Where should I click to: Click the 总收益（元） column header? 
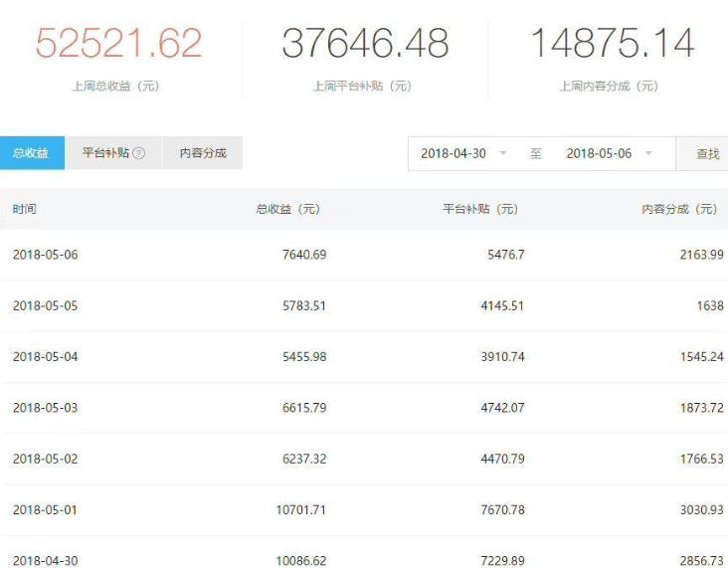click(287, 209)
